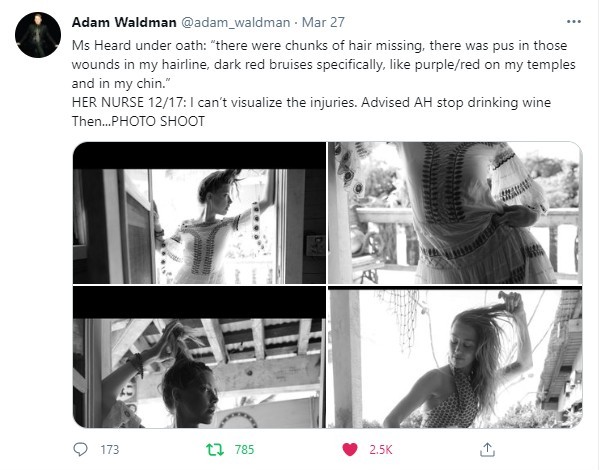Click the 'Then...PHOTO SHOOT' line
600x470 pixels.
pyautogui.click(x=138, y=121)
